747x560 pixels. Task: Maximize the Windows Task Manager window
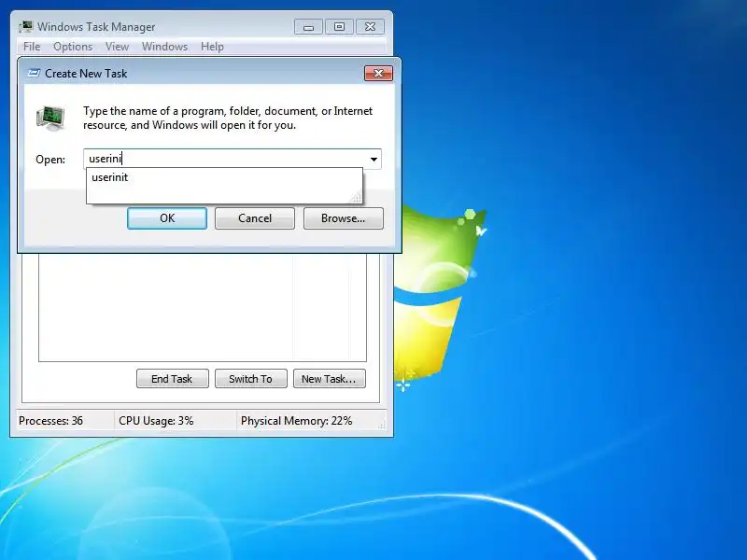point(339,27)
